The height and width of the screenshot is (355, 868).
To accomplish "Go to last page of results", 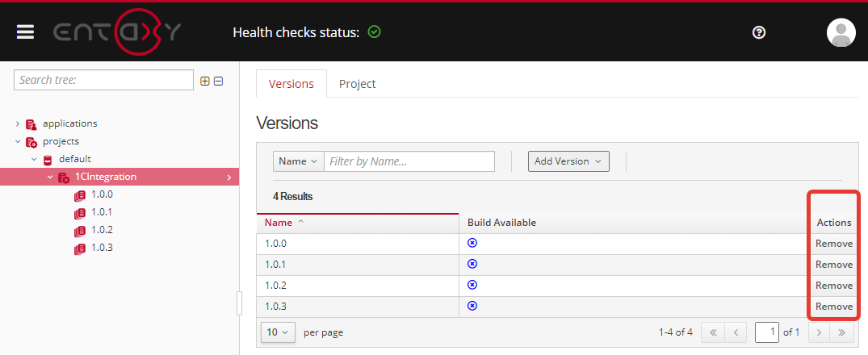I will coord(842,332).
